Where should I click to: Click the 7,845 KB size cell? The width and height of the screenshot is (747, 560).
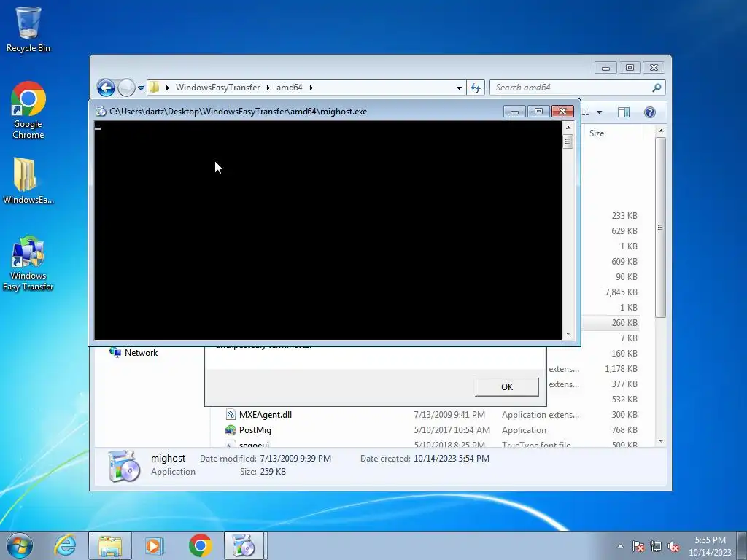coord(621,292)
